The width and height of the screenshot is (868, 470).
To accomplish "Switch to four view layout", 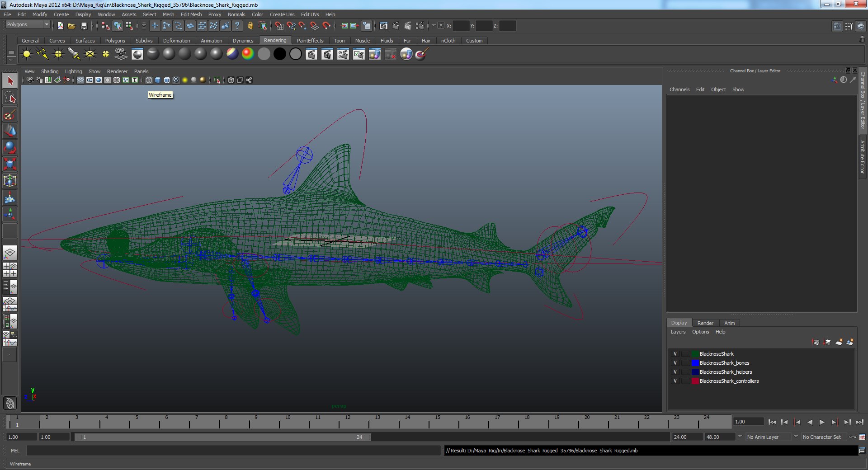I will (10, 270).
